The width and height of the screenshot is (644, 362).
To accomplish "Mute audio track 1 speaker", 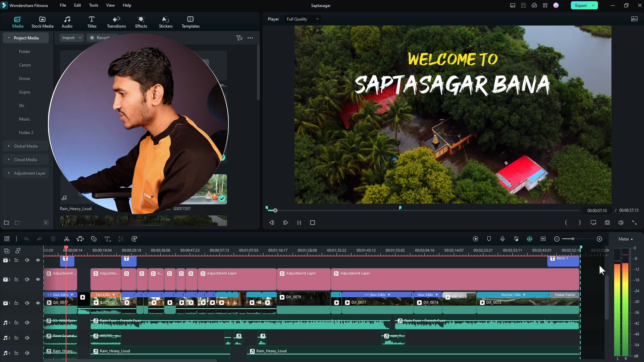I will tap(27, 323).
